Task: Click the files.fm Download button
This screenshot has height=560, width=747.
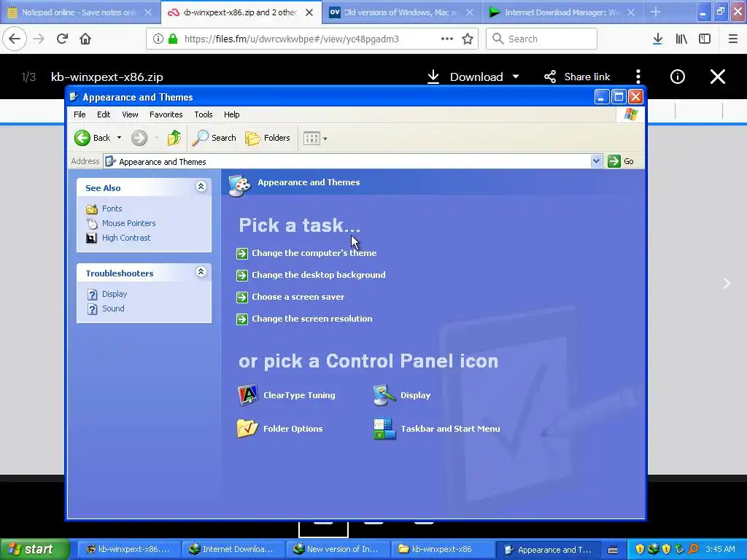Action: 465,77
